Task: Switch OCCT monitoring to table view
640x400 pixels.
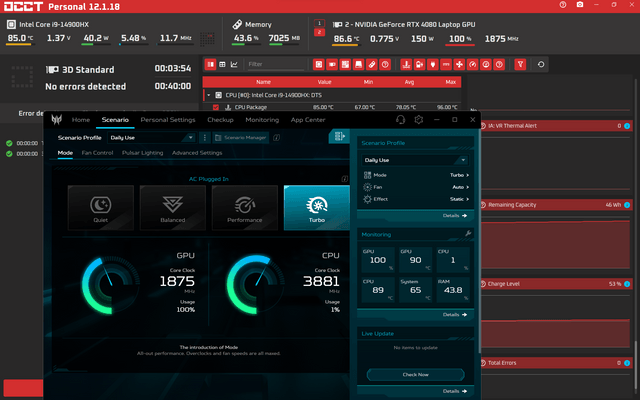Action: pyautogui.click(x=222, y=64)
